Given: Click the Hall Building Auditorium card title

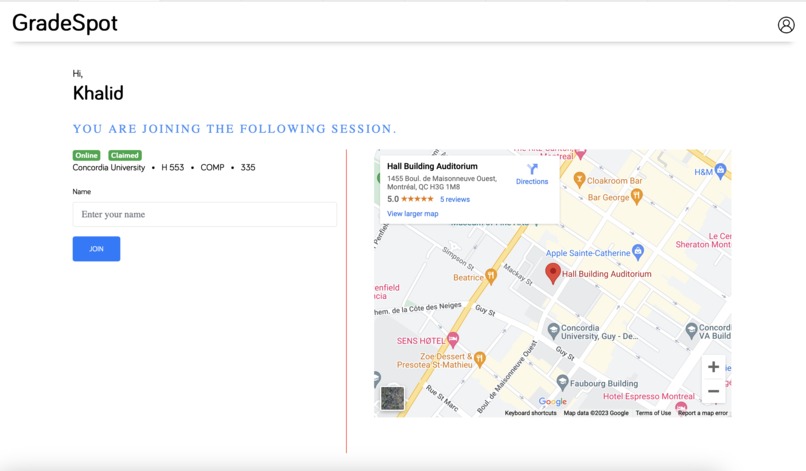Looking at the screenshot, I should pyautogui.click(x=432, y=166).
